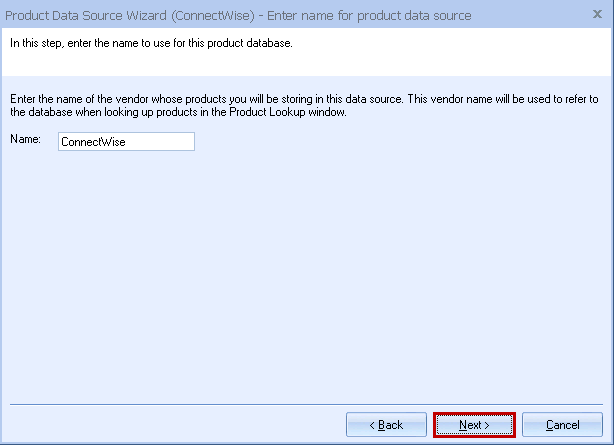Close the wizard with the X button

point(598,17)
